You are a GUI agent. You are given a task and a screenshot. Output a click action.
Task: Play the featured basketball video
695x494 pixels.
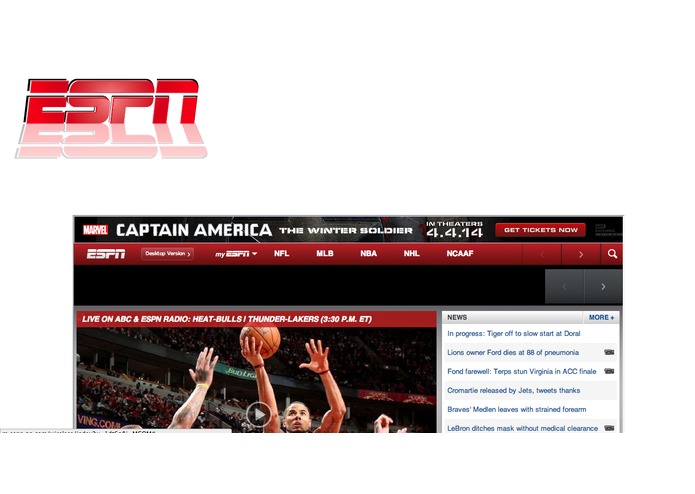click(x=259, y=414)
